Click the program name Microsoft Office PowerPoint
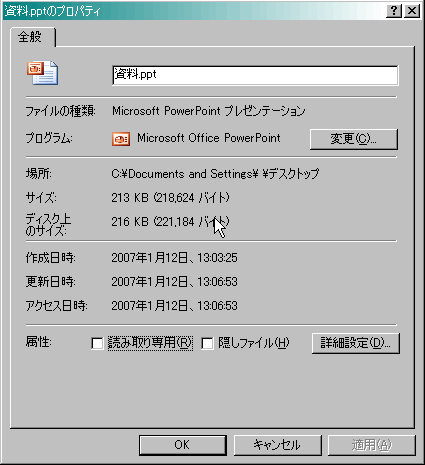425x465 pixels. click(209, 138)
